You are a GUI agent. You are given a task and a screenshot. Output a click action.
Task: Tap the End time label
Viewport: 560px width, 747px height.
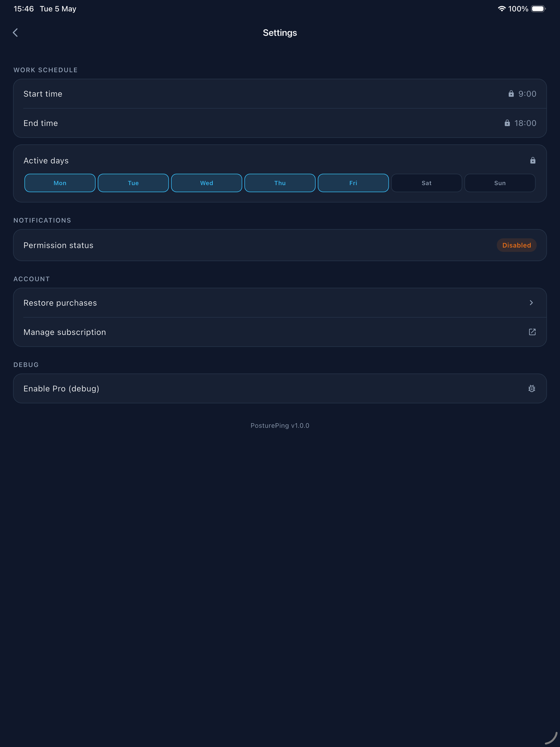40,123
